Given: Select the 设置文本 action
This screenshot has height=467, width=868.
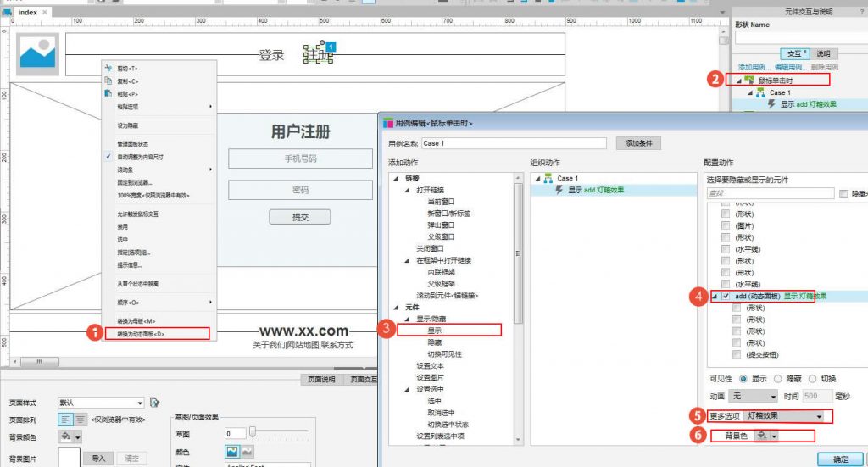Looking at the screenshot, I should 430,366.
